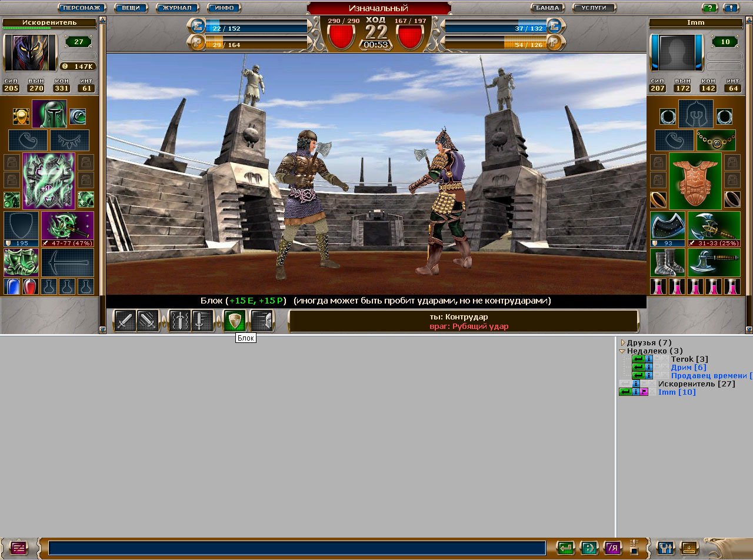Screen dimensions: 753x560
Task: Expand the Друзья (7) group
Action: pyautogui.click(x=623, y=343)
